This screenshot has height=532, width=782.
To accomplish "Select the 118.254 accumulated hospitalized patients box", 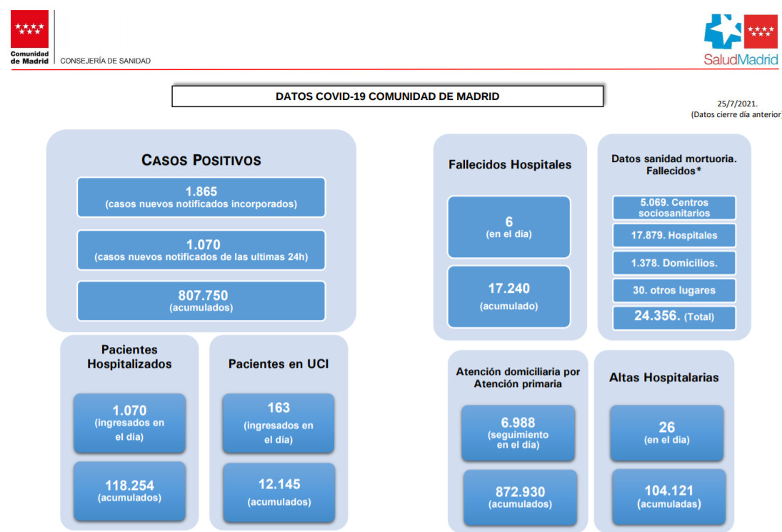I will 129,491.
